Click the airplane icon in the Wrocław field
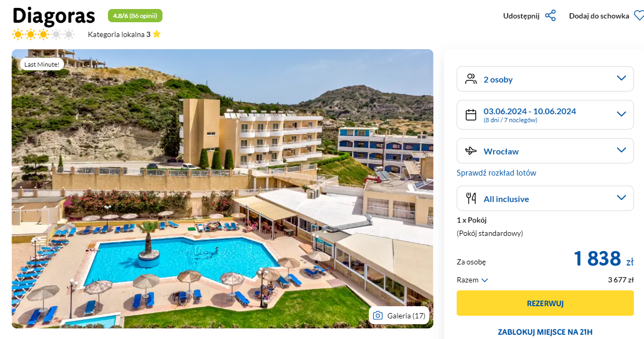The image size is (644, 339). (x=471, y=151)
